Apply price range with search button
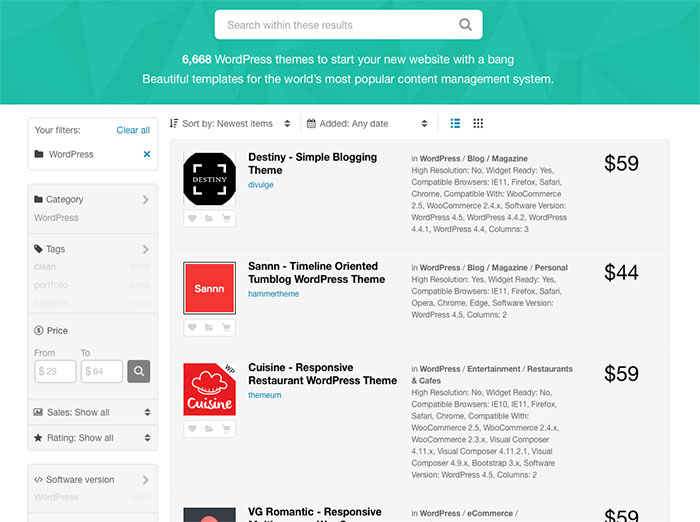The height and width of the screenshot is (522, 700). [x=139, y=371]
